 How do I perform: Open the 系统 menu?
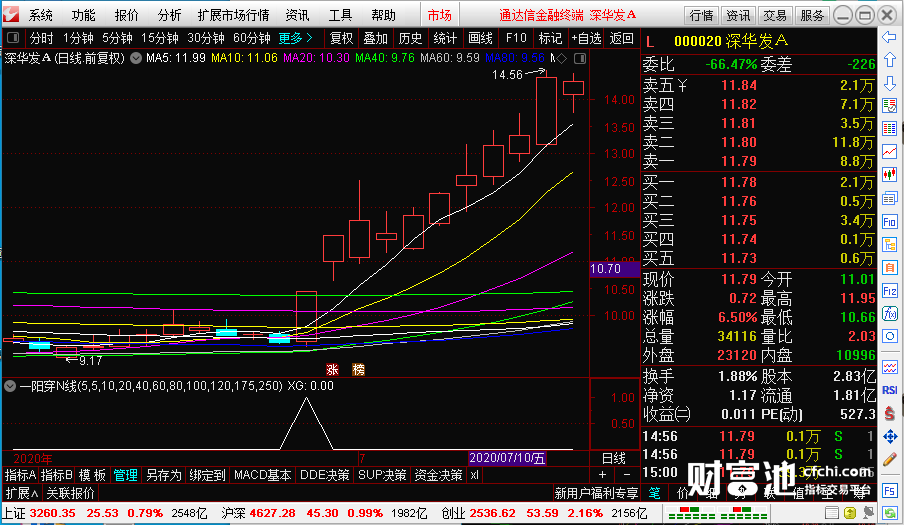click(40, 15)
